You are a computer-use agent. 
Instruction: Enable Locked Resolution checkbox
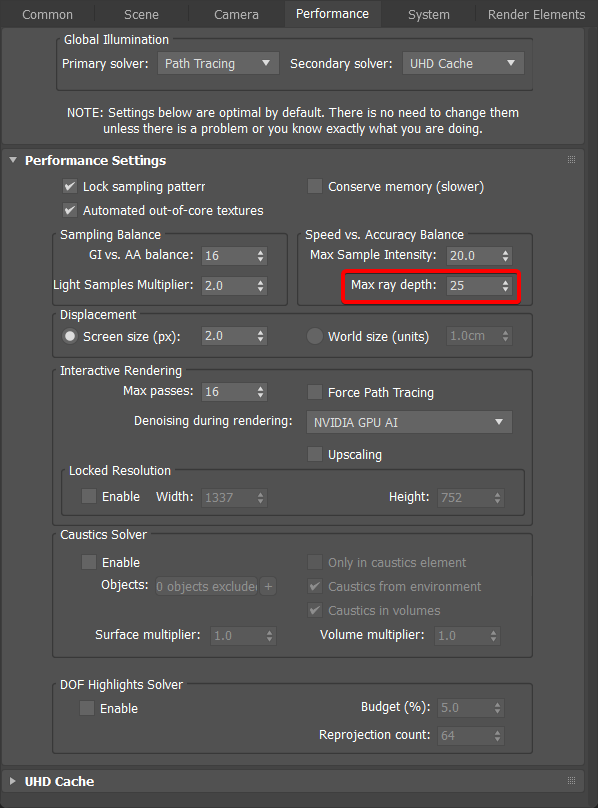(x=89, y=496)
